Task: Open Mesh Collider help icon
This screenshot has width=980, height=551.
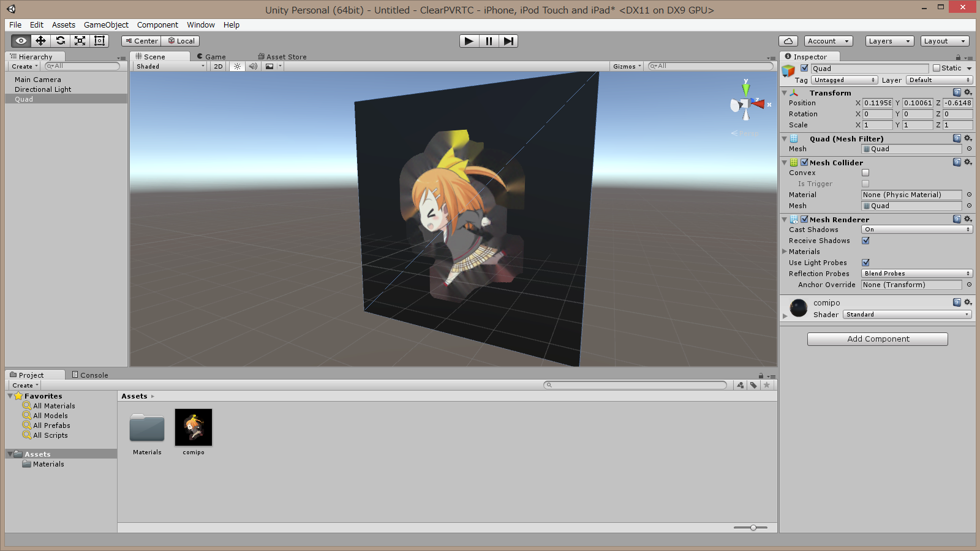Action: [x=957, y=162]
